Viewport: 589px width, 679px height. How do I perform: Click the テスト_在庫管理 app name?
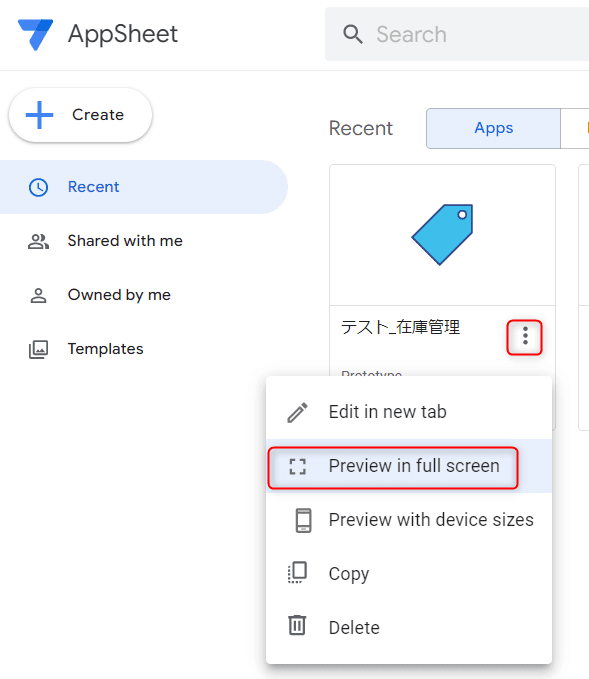tap(400, 327)
